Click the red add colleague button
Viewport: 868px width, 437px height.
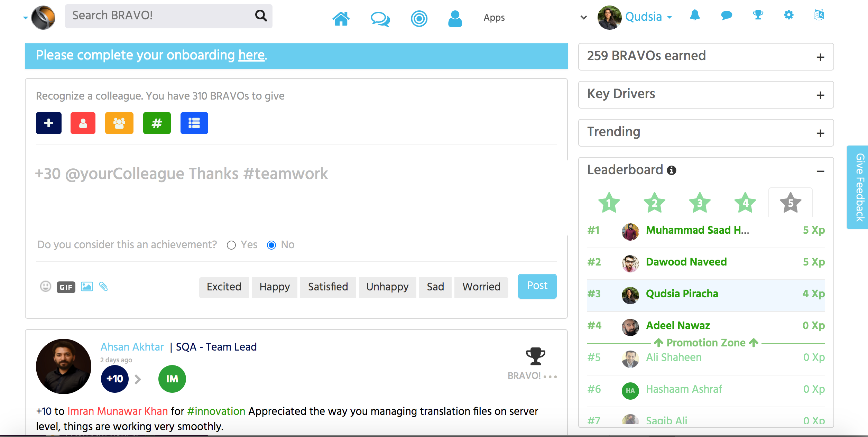tap(83, 123)
